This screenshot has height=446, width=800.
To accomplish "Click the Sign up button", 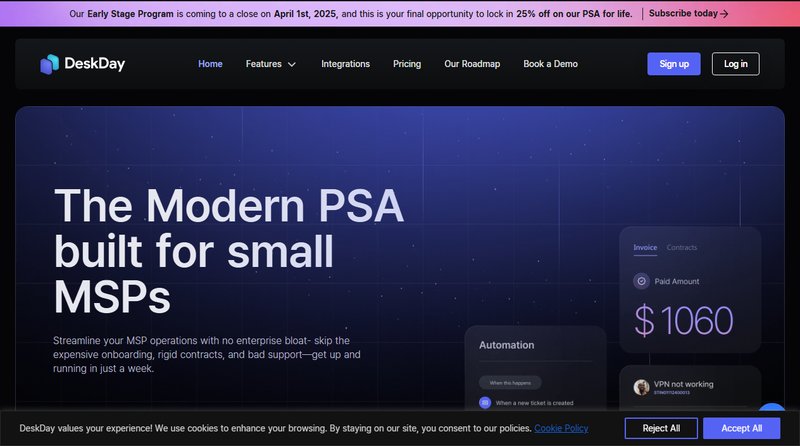I will 674,64.
